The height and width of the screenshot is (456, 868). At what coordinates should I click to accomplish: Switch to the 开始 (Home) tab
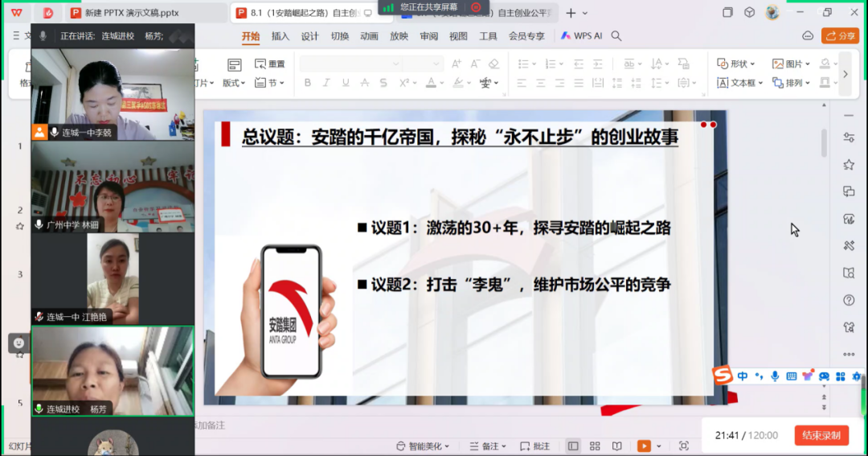(x=251, y=36)
